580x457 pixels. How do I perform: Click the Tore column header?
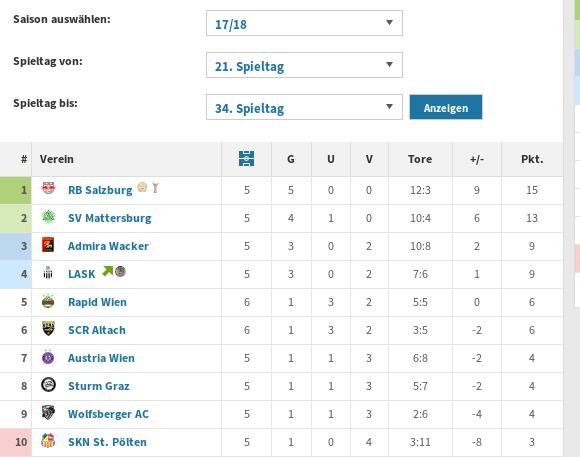pos(420,159)
